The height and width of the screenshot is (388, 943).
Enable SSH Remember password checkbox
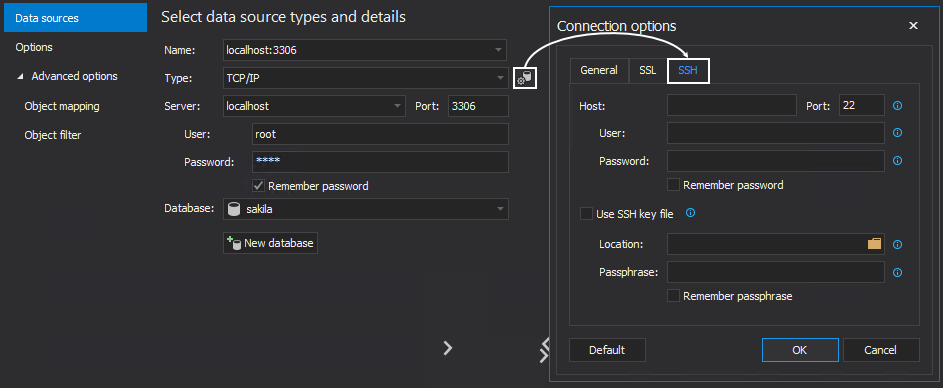[674, 185]
